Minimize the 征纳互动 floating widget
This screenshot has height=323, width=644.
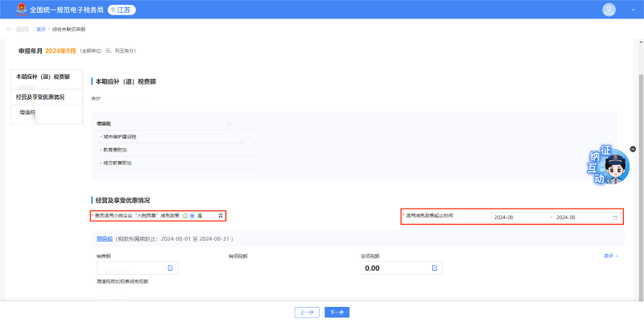tap(633, 149)
